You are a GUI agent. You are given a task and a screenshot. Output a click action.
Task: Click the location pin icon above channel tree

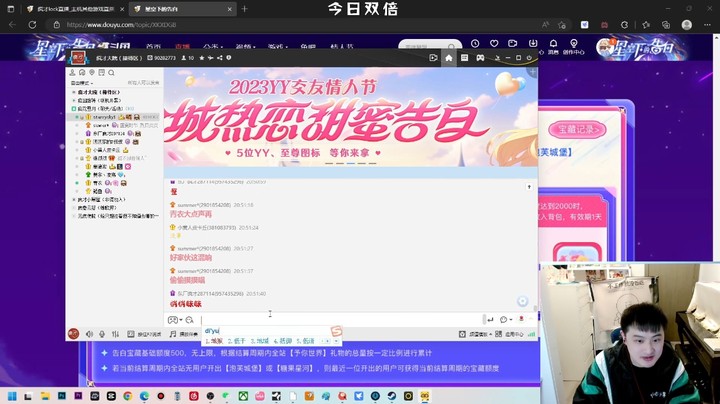point(92,73)
